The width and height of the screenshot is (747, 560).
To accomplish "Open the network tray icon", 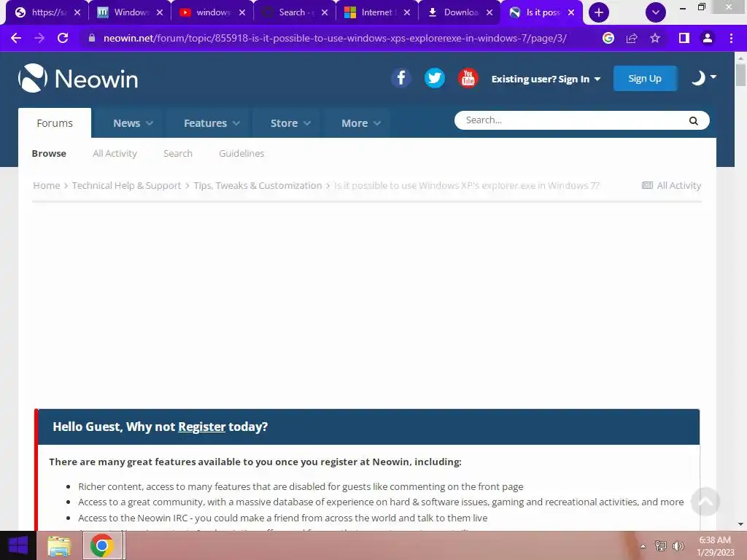I will click(x=661, y=545).
